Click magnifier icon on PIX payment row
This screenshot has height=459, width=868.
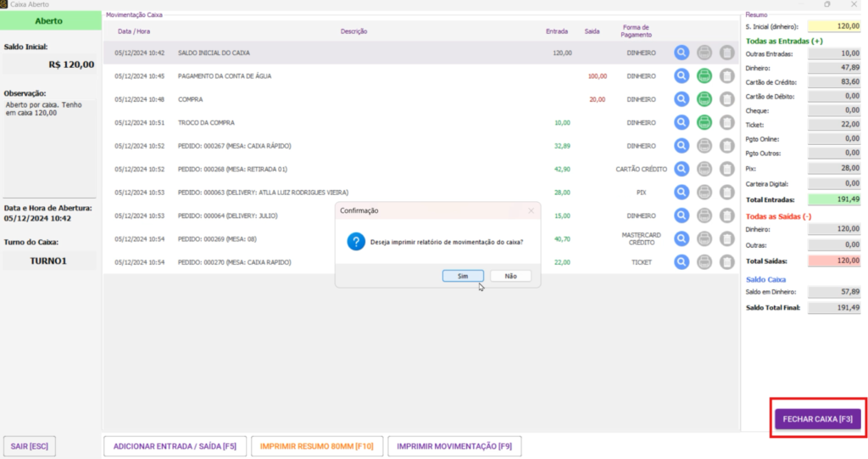(682, 193)
